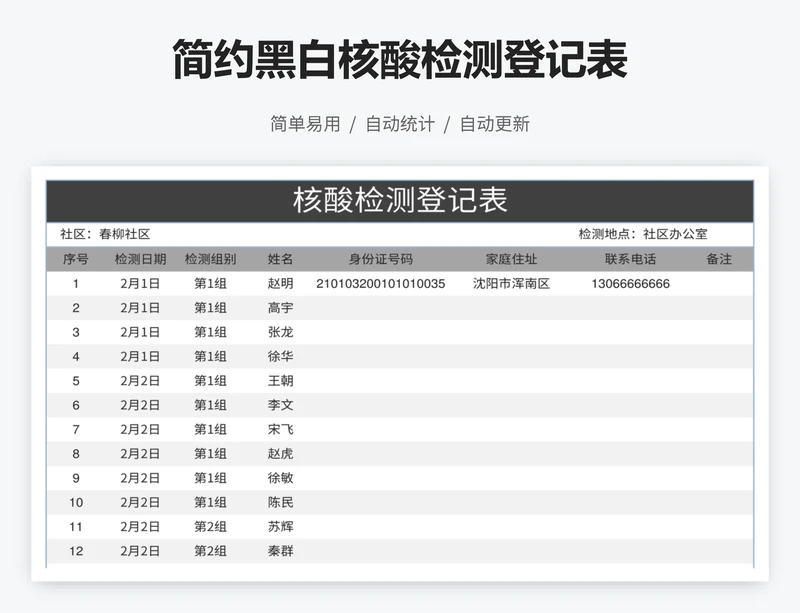Select the 第2组 cell in 苏辉's row
Viewport: 800px width, 613px height.
210,527
